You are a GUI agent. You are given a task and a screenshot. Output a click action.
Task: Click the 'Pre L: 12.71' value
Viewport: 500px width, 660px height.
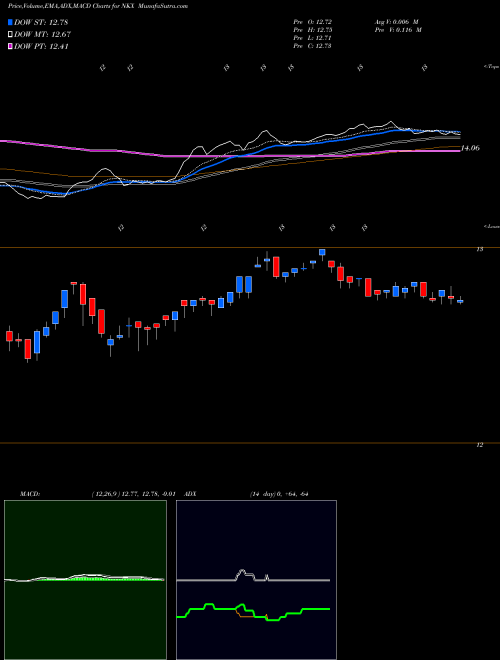coord(313,38)
